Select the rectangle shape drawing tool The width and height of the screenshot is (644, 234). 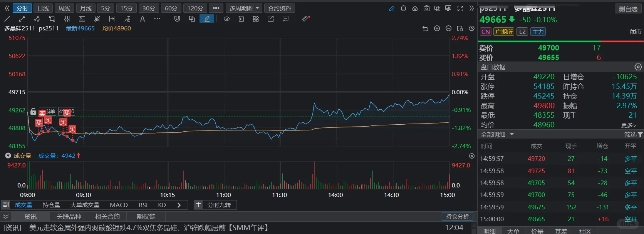click(x=52, y=18)
